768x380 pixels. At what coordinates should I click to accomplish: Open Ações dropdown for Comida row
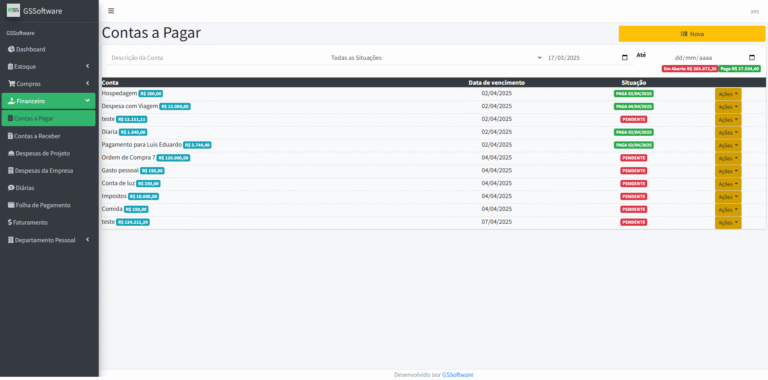coord(728,210)
